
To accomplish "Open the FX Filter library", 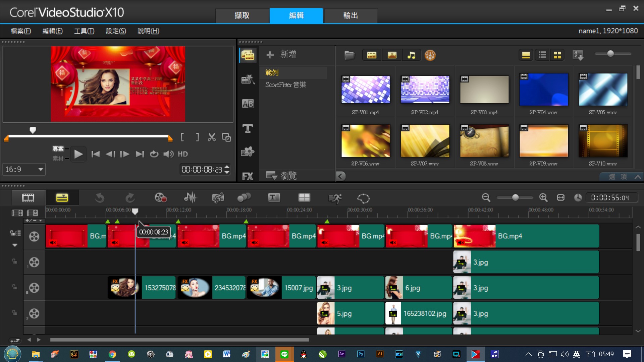I will click(248, 176).
